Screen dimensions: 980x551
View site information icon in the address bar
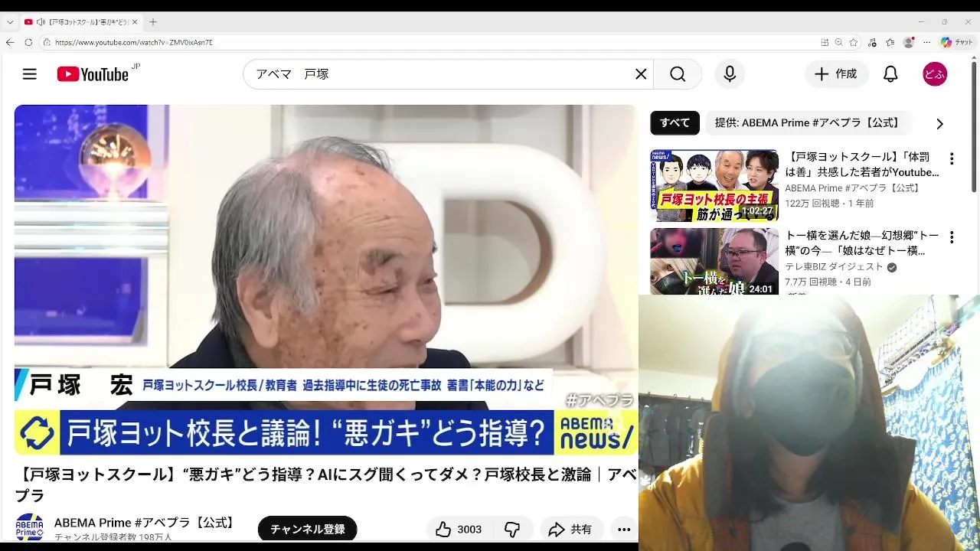point(47,42)
